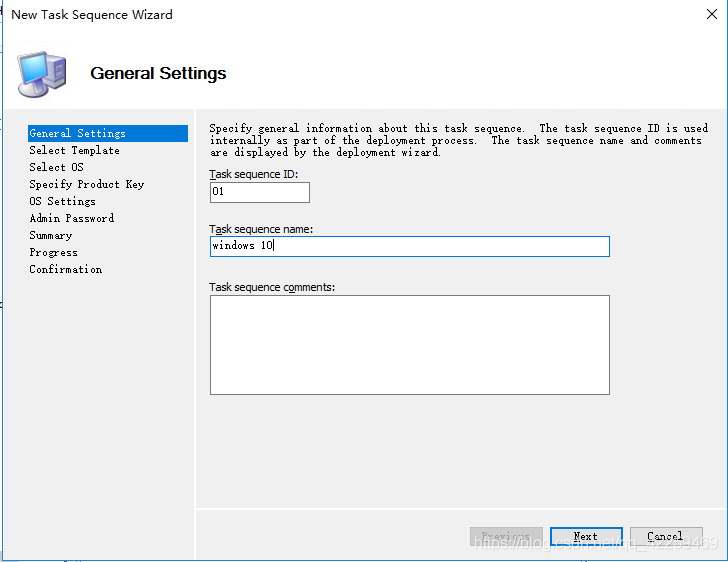The image size is (728, 562).
Task: Click the 'Task sequence comments:' label
Action: click(272, 287)
